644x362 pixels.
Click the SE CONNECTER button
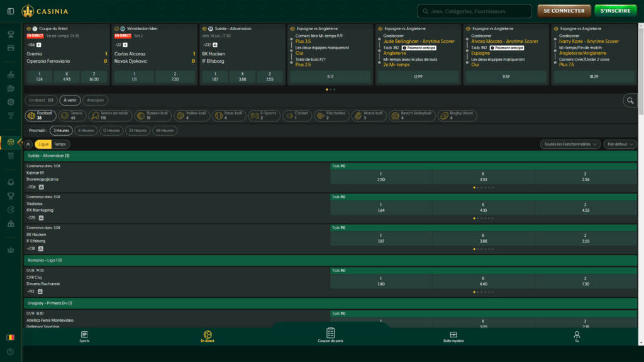(564, 11)
